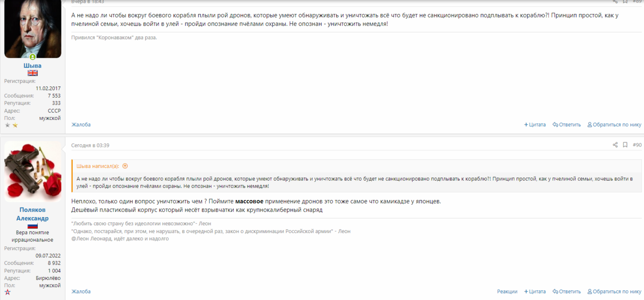Open Поляков Александр's pistol-and-roses avatar
This screenshot has width=644, height=300.
[33, 171]
